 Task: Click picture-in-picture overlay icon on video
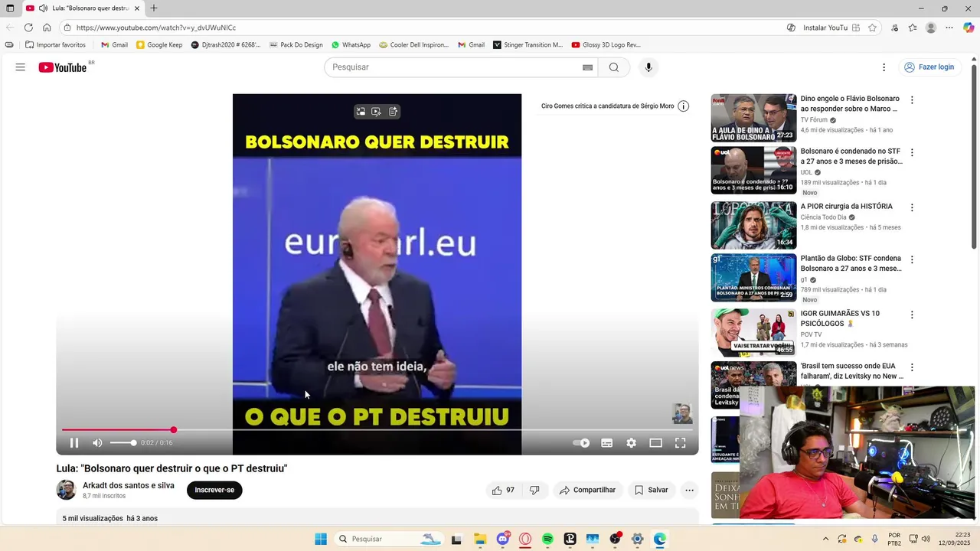click(x=361, y=112)
